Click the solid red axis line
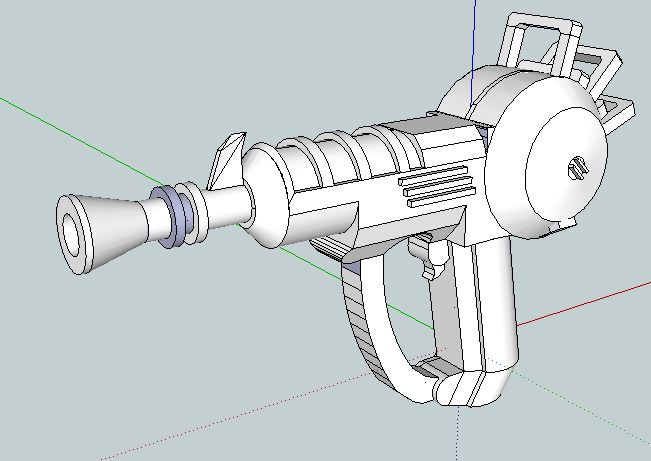 (x=590, y=303)
